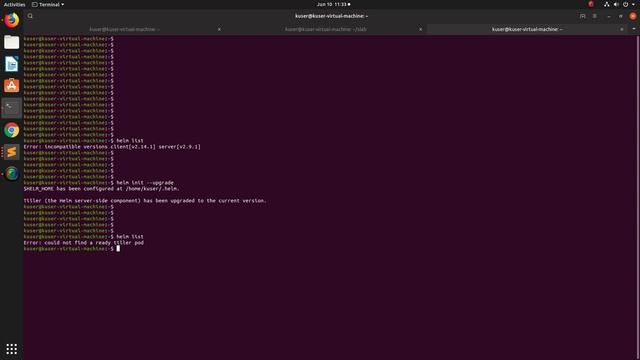640x360 pixels.
Task: Click the terminal vertical scrollbar
Action: pos(638,198)
